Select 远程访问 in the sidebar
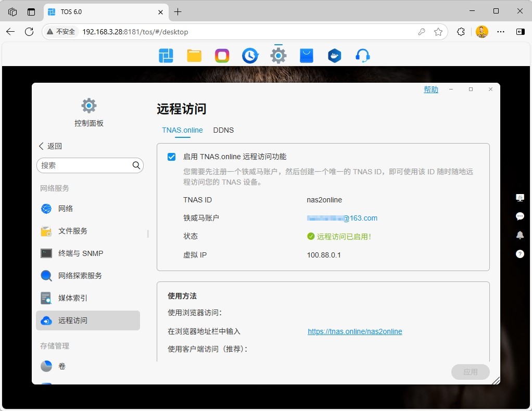The height and width of the screenshot is (411, 532). (88, 320)
